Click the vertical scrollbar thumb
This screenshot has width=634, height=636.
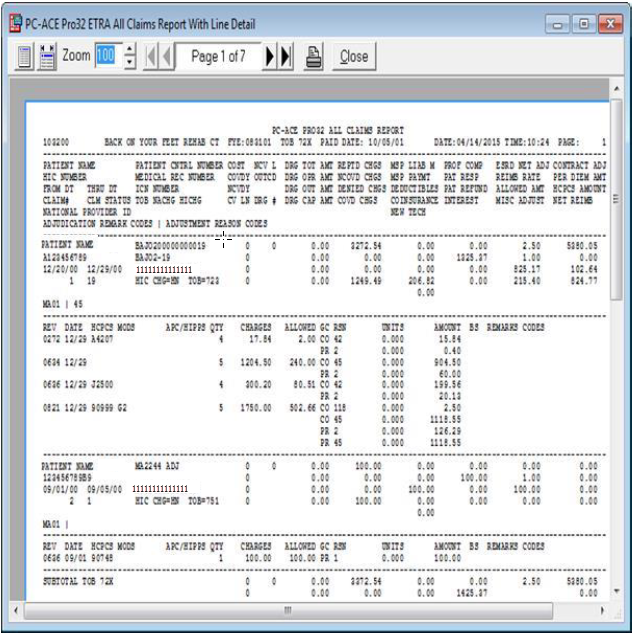616,200
